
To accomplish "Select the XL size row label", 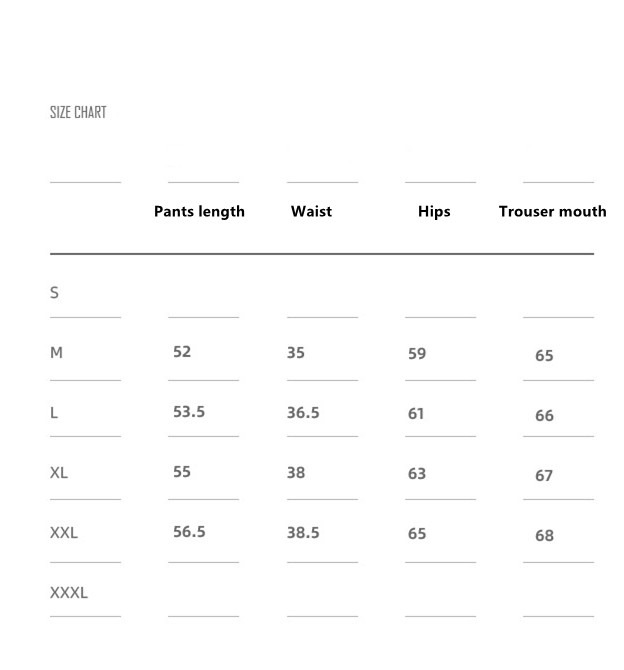I will pyautogui.click(x=59, y=472).
